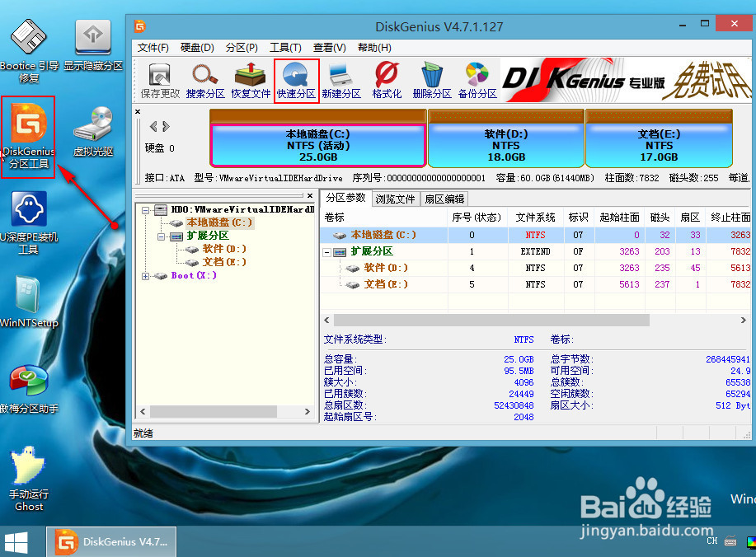Click the CH language indicator in tray
Image resolution: width=756 pixels, height=557 pixels.
(x=712, y=541)
